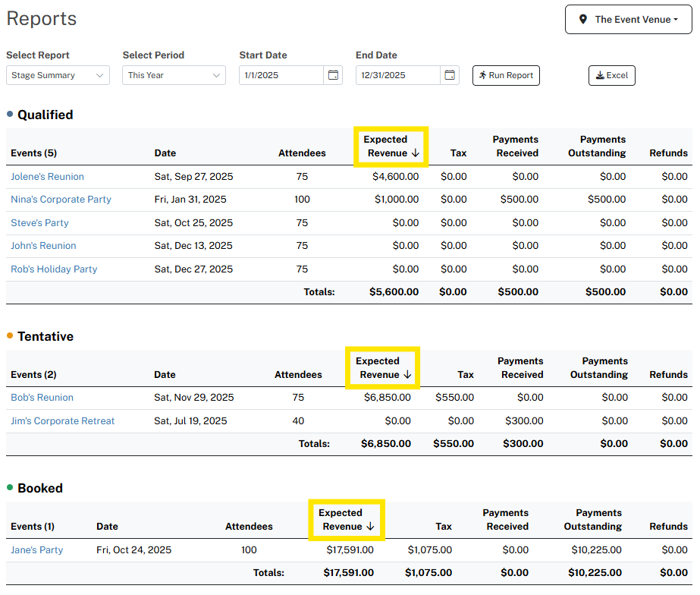This screenshot has width=700, height=595.
Task: Sort Qualified table by Expected Revenue arrow
Action: (x=416, y=153)
